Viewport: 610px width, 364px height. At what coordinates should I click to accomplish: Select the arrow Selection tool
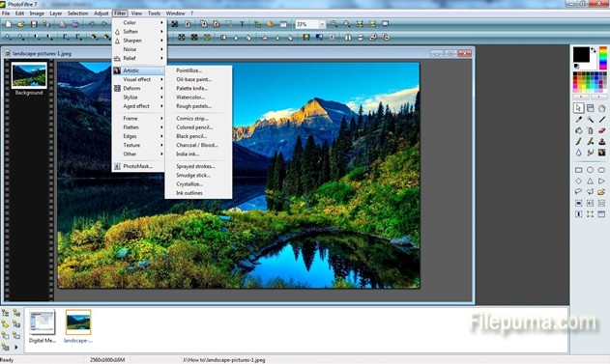click(x=578, y=108)
